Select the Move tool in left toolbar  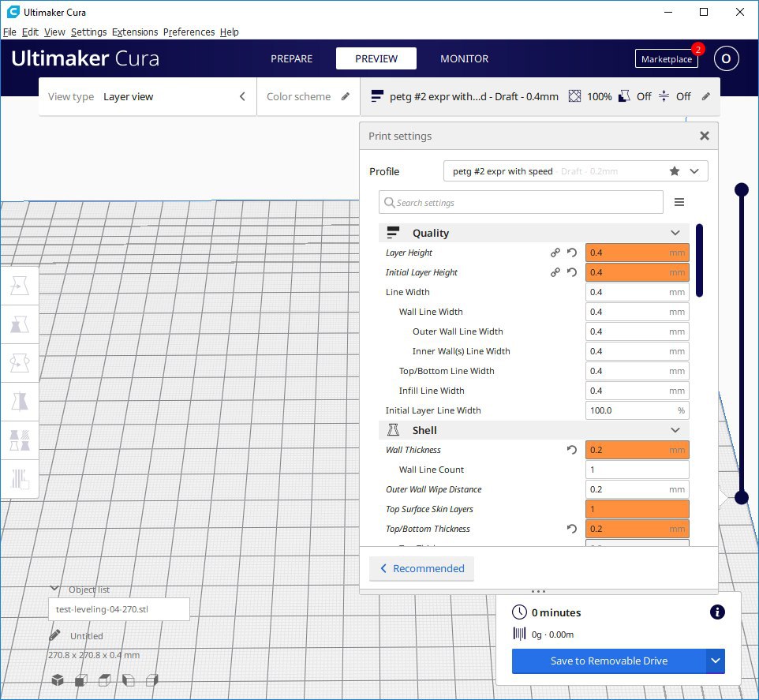[x=20, y=286]
